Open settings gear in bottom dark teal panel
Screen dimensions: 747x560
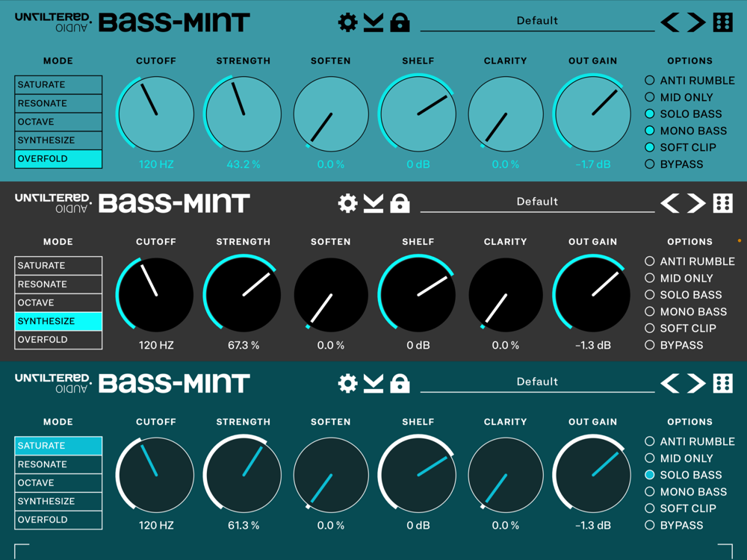[x=348, y=383]
